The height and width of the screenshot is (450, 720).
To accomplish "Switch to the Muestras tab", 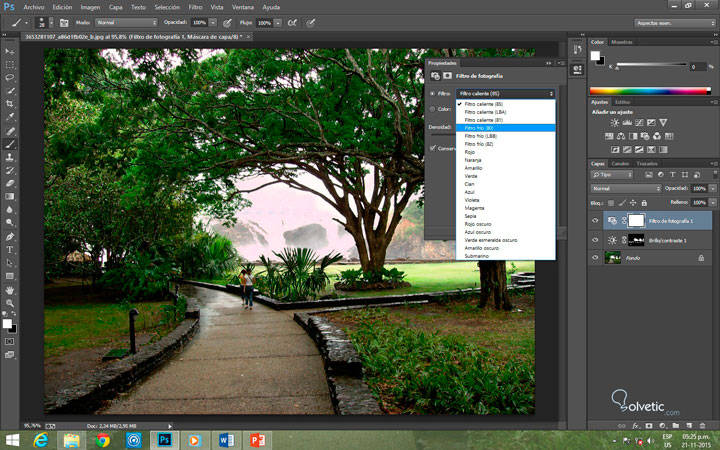I will (622, 42).
